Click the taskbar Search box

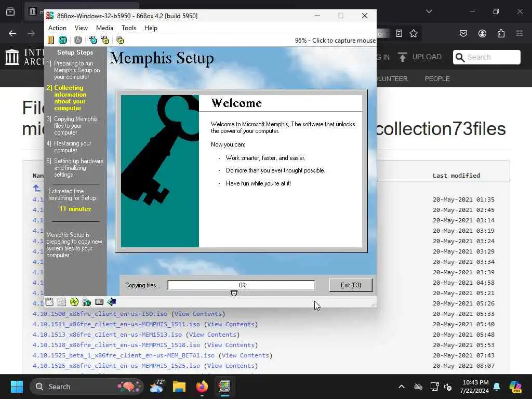tap(87, 387)
